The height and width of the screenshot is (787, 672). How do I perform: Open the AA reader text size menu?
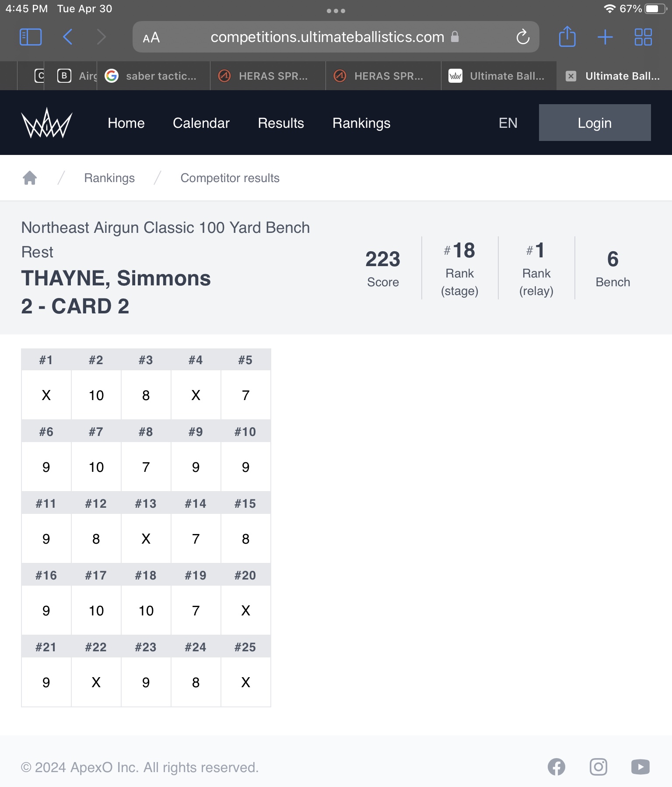[151, 38]
